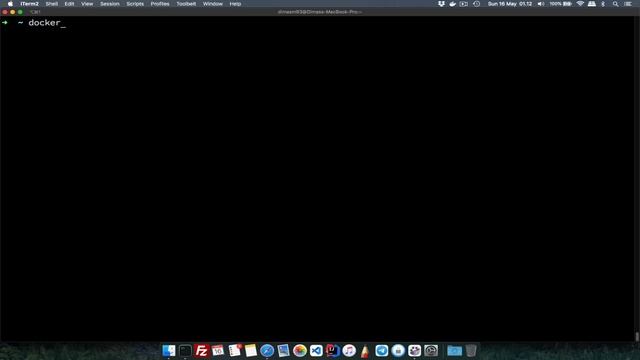
Task: Click the Dropbox menu bar icon
Action: pos(441,4)
